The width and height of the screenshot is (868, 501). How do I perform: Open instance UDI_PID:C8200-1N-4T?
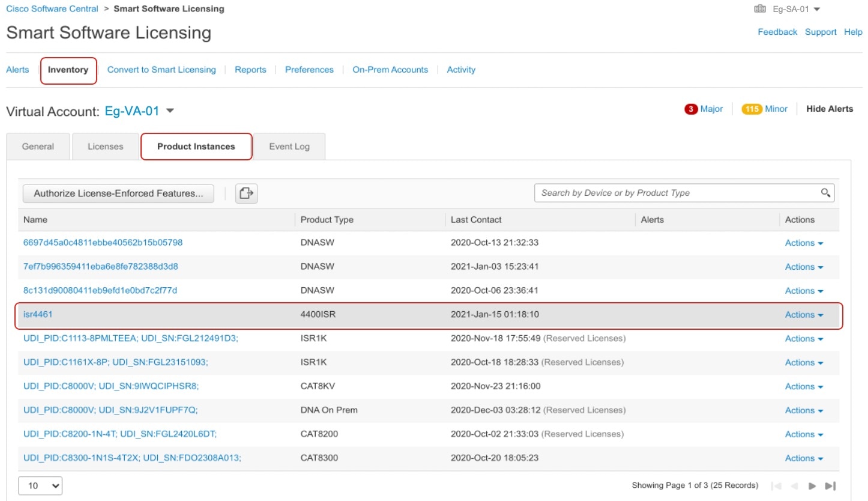(x=120, y=434)
